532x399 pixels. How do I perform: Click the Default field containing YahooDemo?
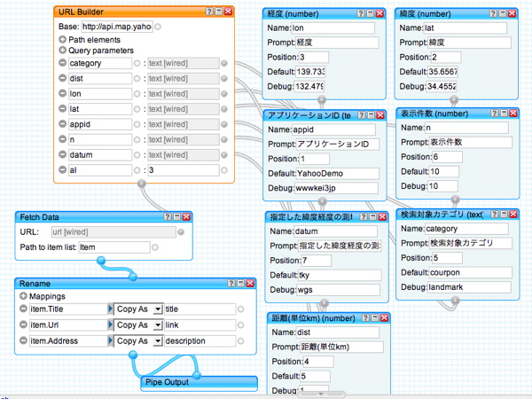[x=338, y=175]
